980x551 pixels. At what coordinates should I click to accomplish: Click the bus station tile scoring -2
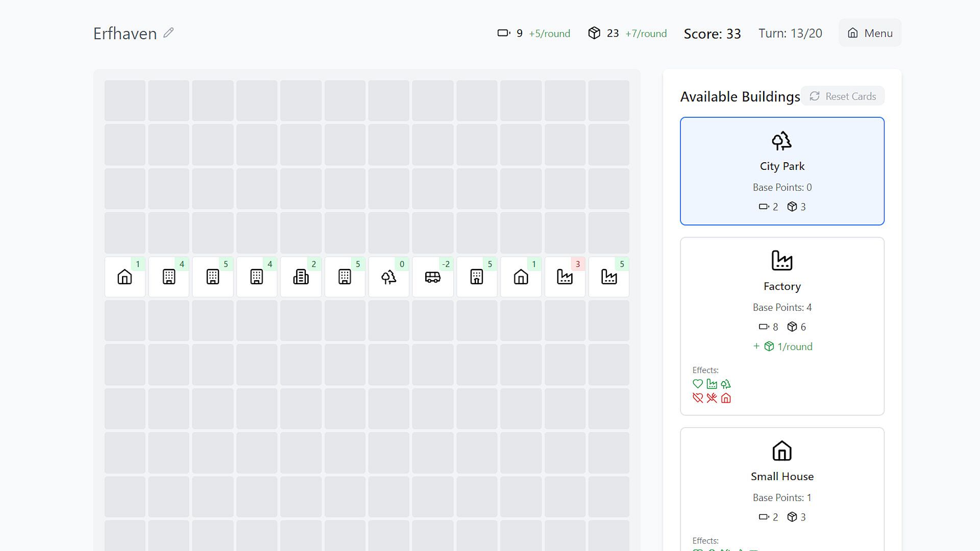(432, 277)
